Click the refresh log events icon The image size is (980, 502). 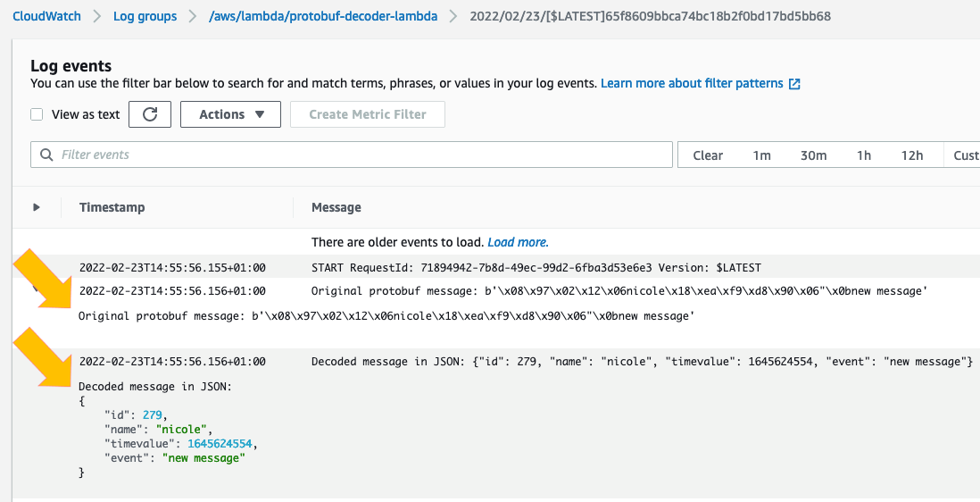pos(150,114)
